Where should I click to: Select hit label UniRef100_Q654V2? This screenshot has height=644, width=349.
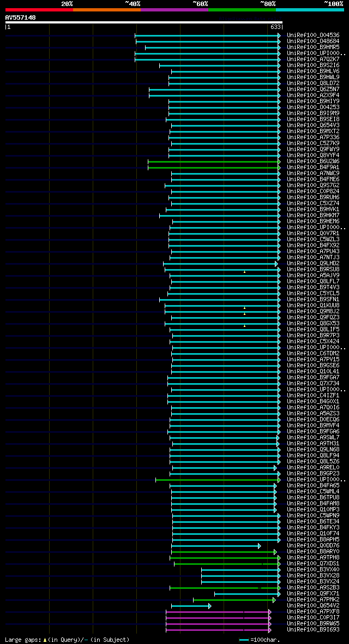pos(313,606)
